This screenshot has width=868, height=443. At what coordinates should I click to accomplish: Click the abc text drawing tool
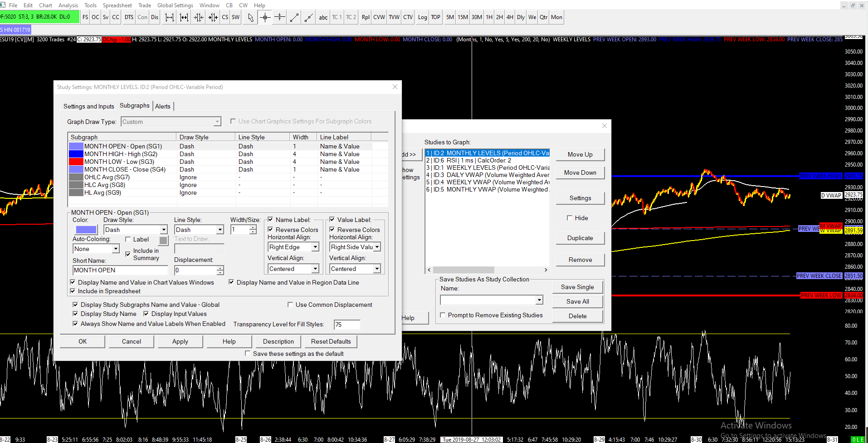323,17
